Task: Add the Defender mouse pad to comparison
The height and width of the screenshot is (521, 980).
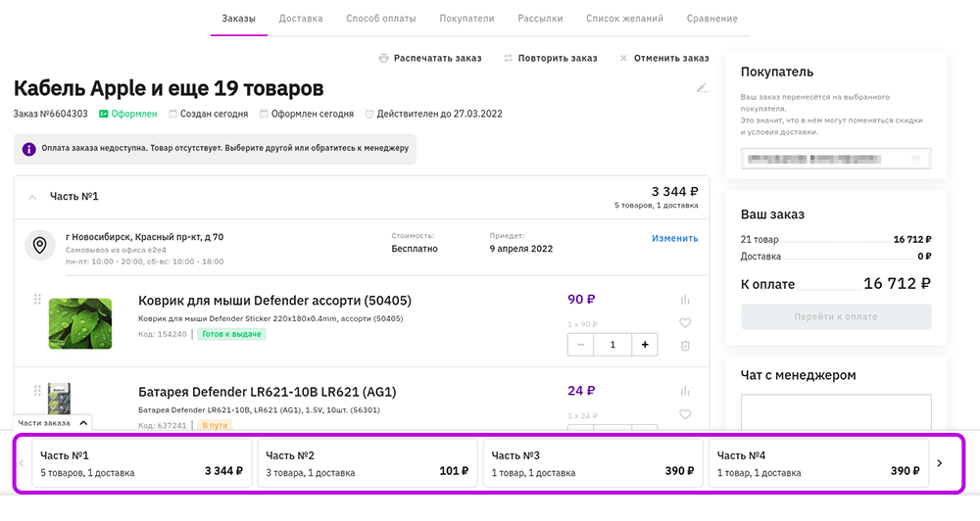Action: click(685, 301)
